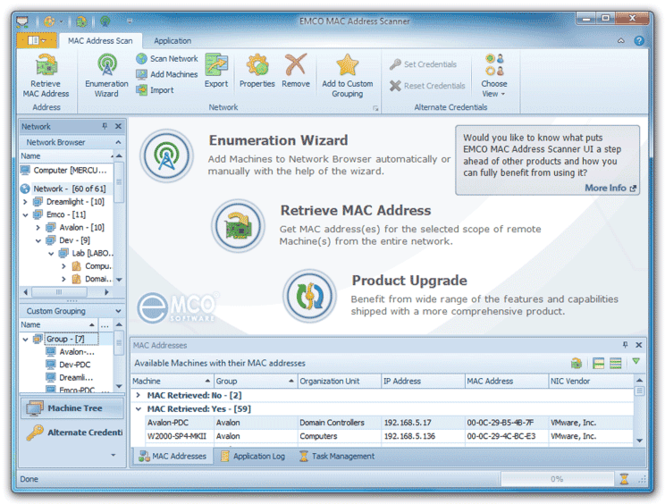Expand the Avalon - [10] tree node

tap(38, 227)
